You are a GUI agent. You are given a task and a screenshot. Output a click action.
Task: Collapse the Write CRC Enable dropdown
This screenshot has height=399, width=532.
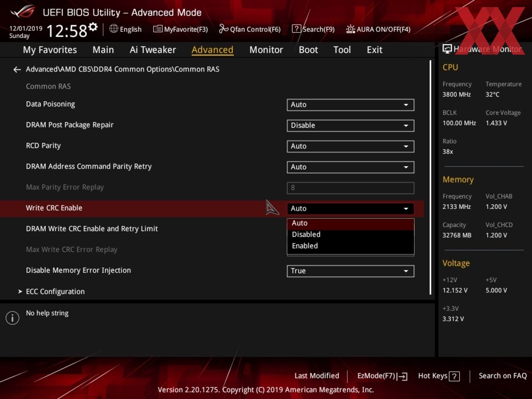pos(350,208)
